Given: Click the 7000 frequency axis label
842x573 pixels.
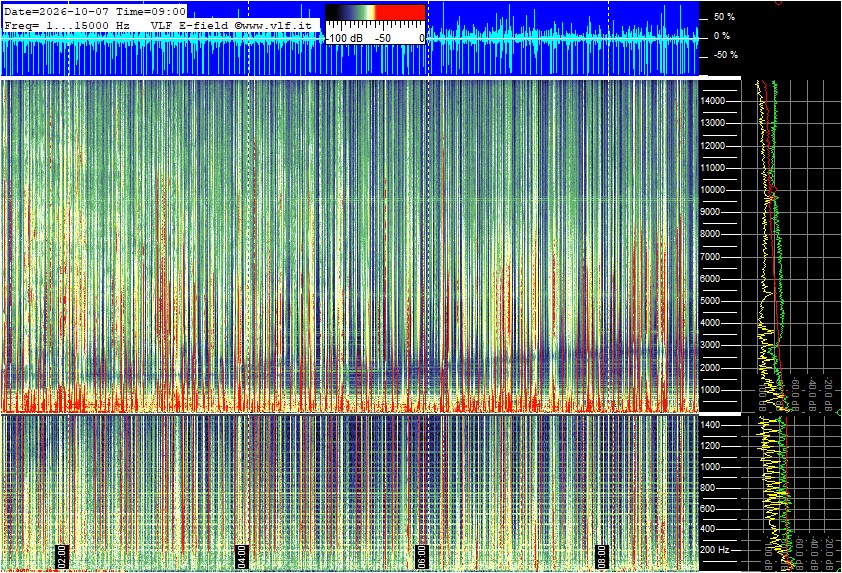Looking at the screenshot, I should [710, 257].
